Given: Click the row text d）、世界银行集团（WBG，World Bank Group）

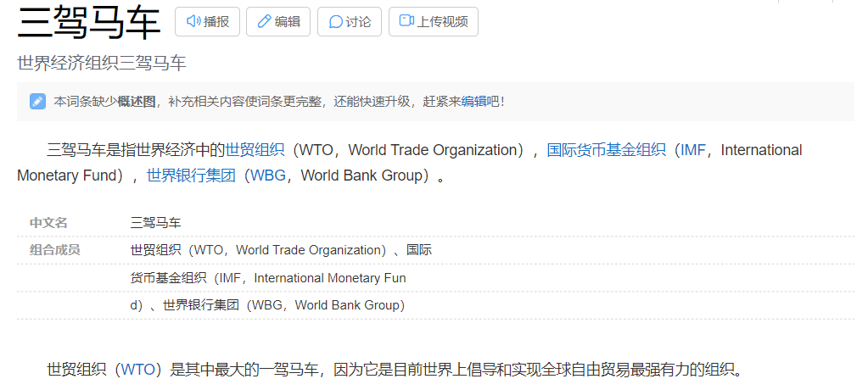Looking at the screenshot, I should point(268,305).
